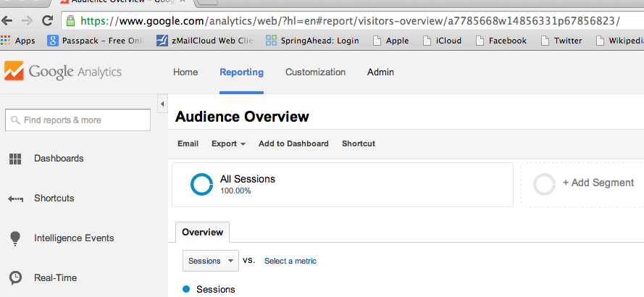Select the Overview report tab
This screenshot has height=297, width=644.
coord(203,232)
